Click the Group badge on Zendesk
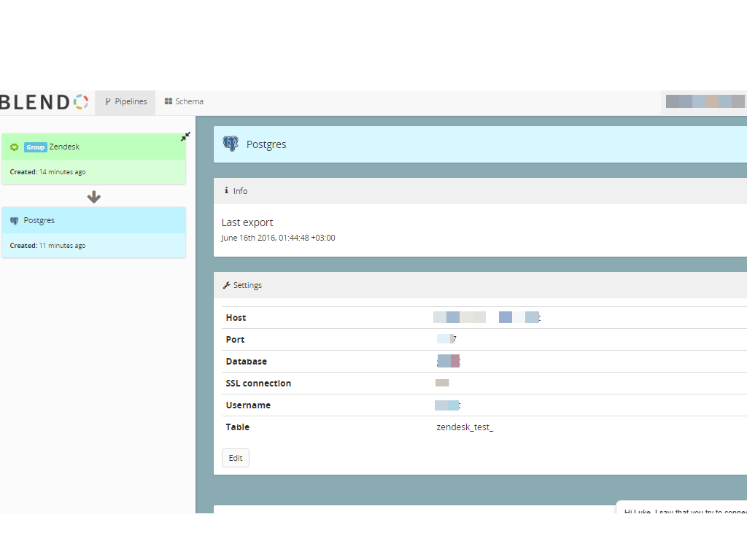This screenshot has height=560, width=747. click(35, 147)
